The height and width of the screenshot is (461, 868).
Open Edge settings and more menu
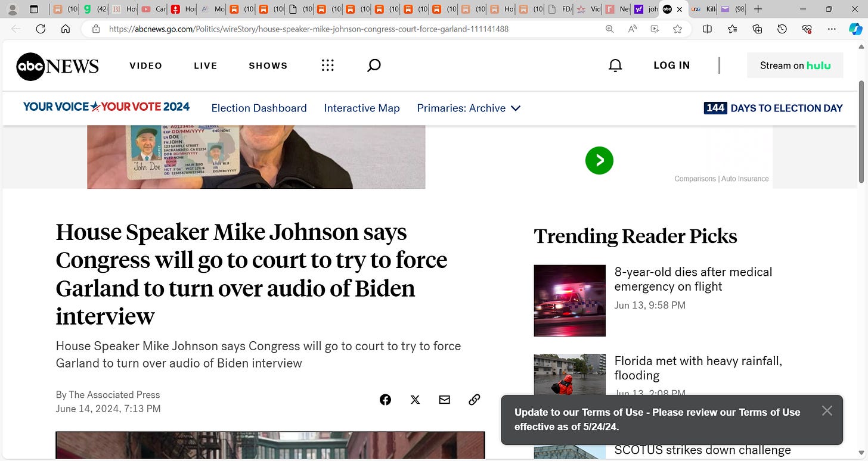[x=832, y=29]
